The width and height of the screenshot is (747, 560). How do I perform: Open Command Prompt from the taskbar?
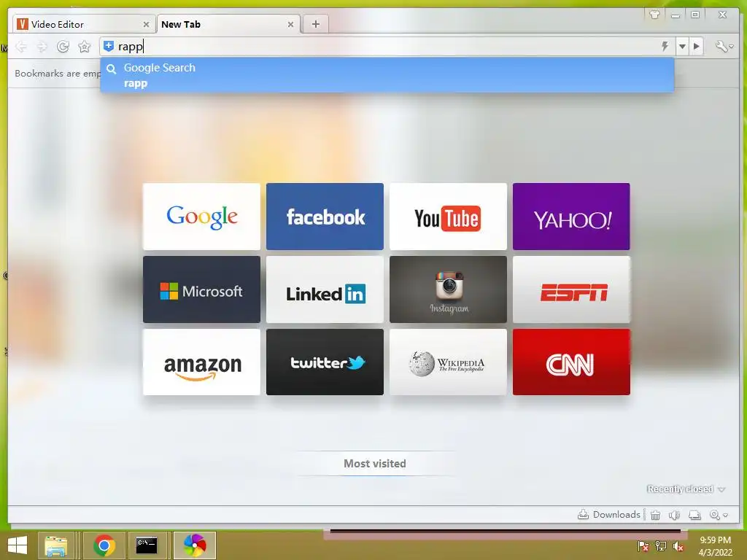pos(146,545)
